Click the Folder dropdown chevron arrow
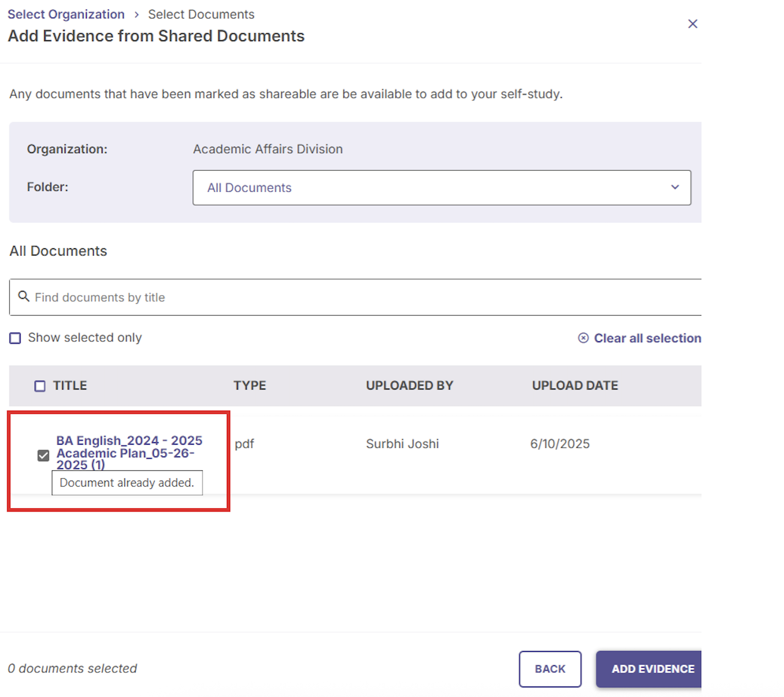 coord(675,187)
